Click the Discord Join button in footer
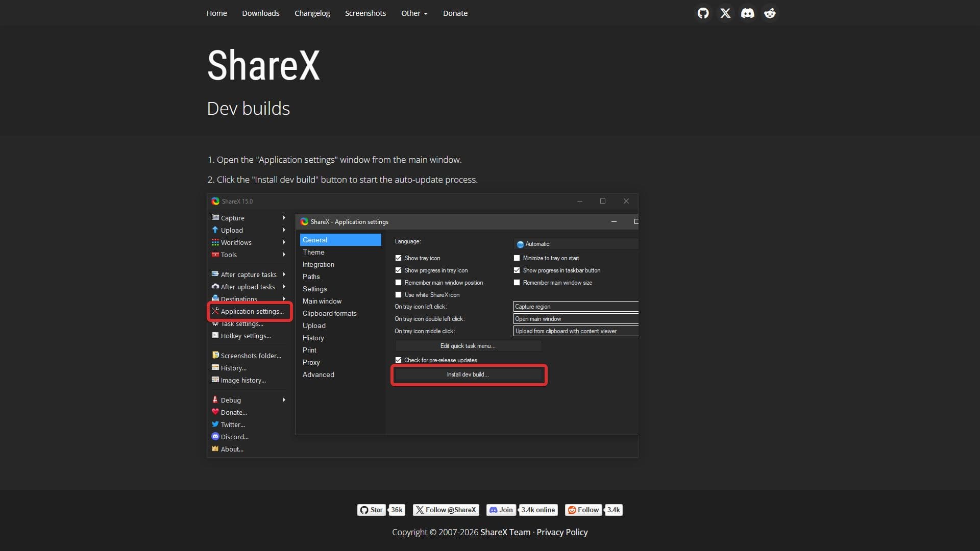This screenshot has height=551, width=980. 501,510
